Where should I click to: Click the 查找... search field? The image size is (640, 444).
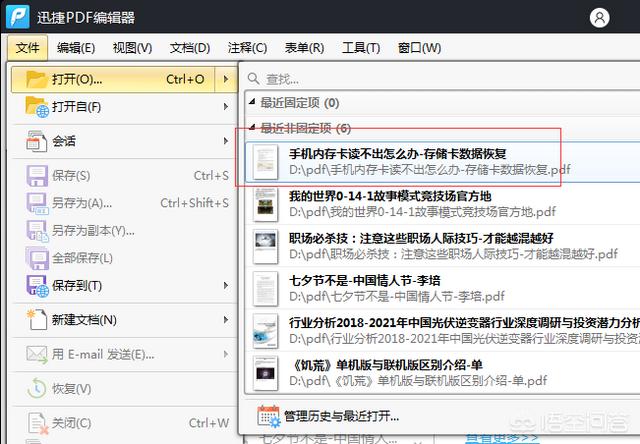pyautogui.click(x=443, y=79)
